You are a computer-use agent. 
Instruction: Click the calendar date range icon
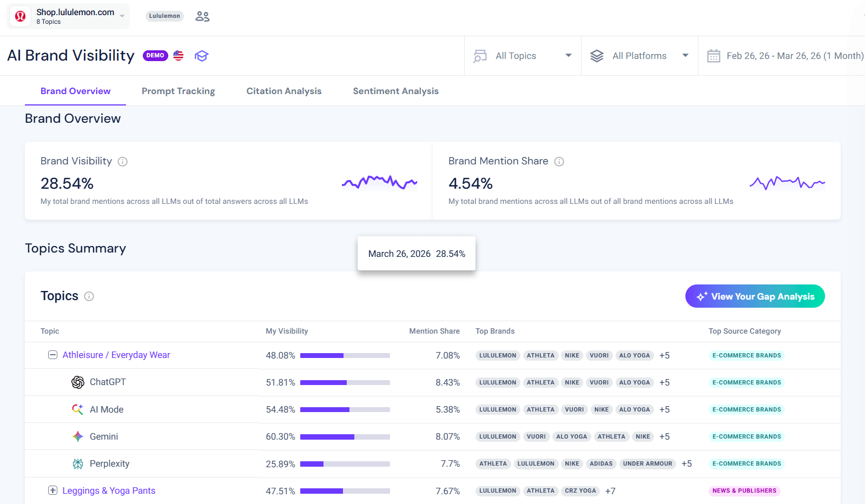pyautogui.click(x=714, y=56)
